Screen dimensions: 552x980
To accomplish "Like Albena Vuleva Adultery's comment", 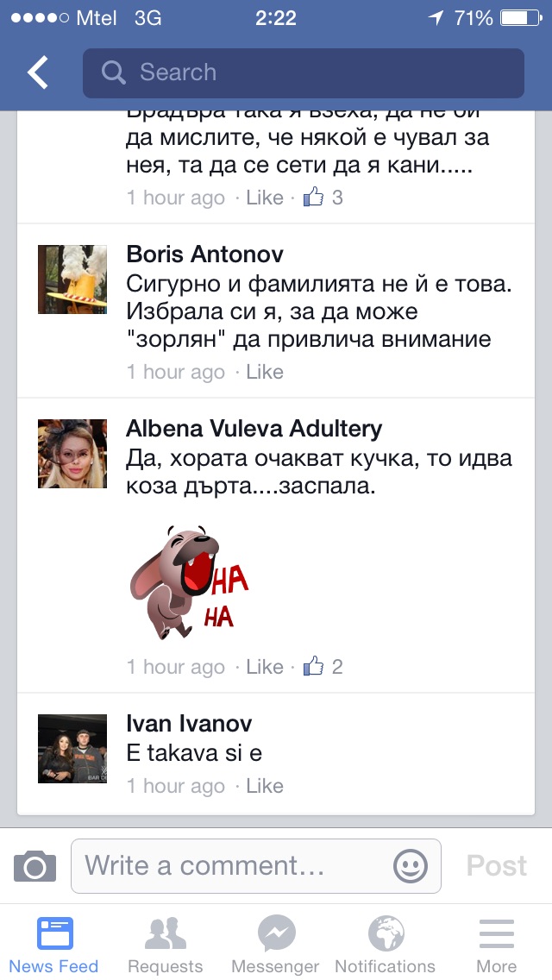I will coord(265,667).
